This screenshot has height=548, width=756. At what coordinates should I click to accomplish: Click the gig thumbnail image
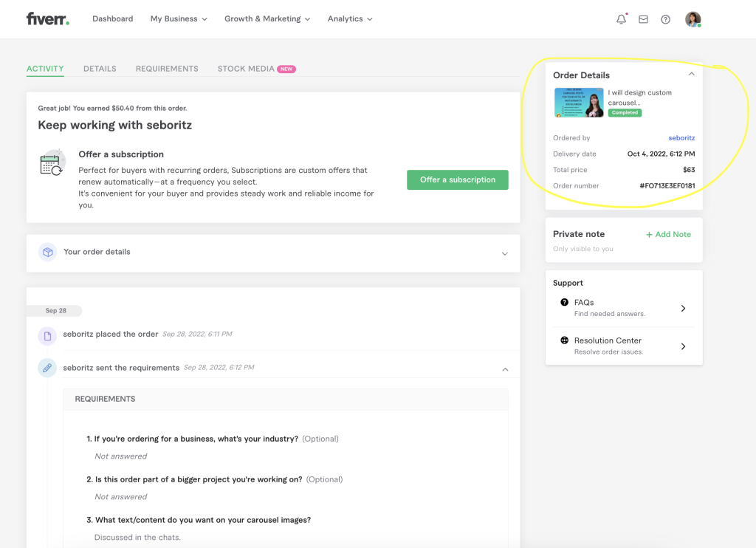(x=579, y=103)
